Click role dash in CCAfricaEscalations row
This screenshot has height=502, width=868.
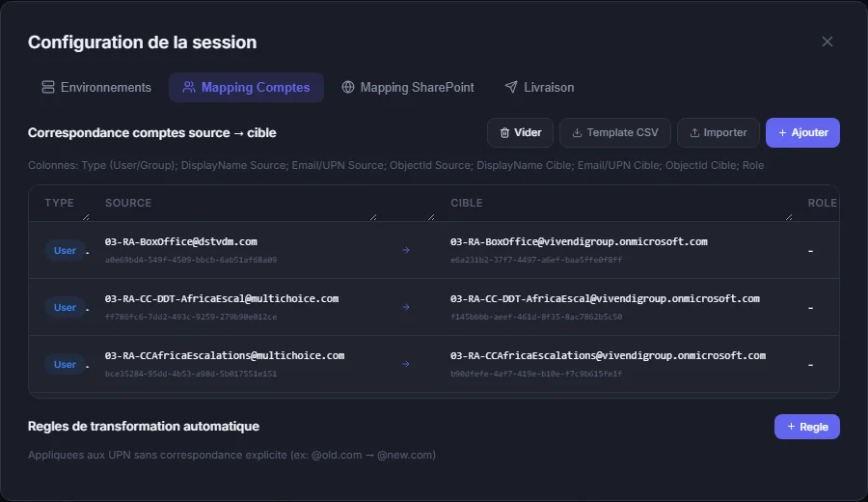click(x=810, y=365)
